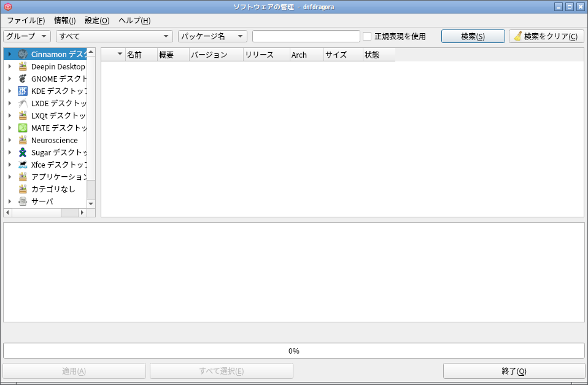Open the すべて filter dropdown
Image resolution: width=588 pixels, height=385 pixels.
point(114,36)
